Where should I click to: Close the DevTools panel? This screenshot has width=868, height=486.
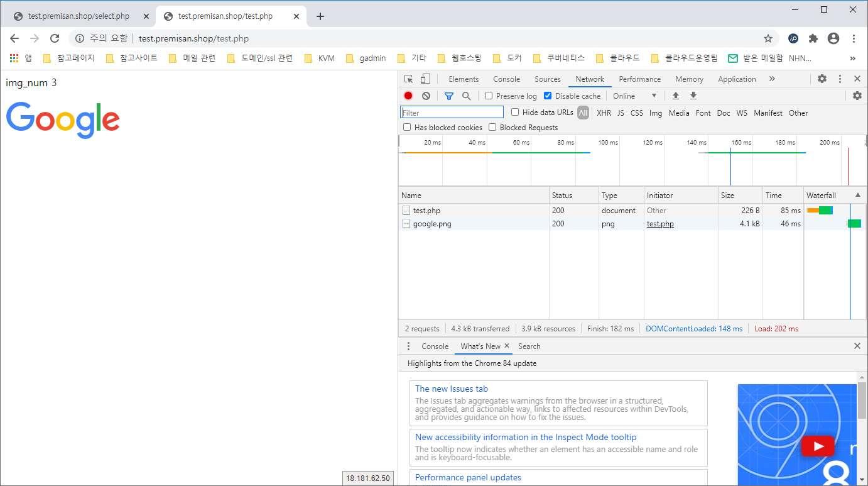[x=857, y=79]
